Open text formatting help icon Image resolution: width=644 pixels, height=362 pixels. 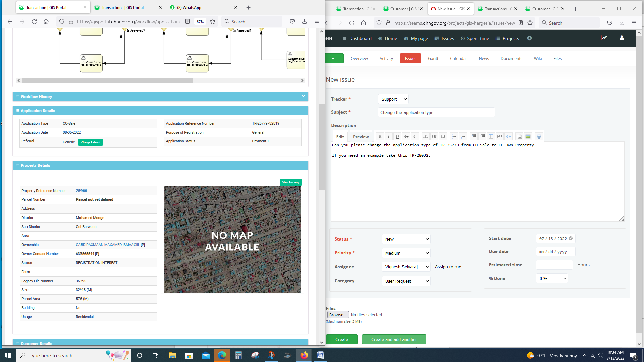tap(539, 136)
